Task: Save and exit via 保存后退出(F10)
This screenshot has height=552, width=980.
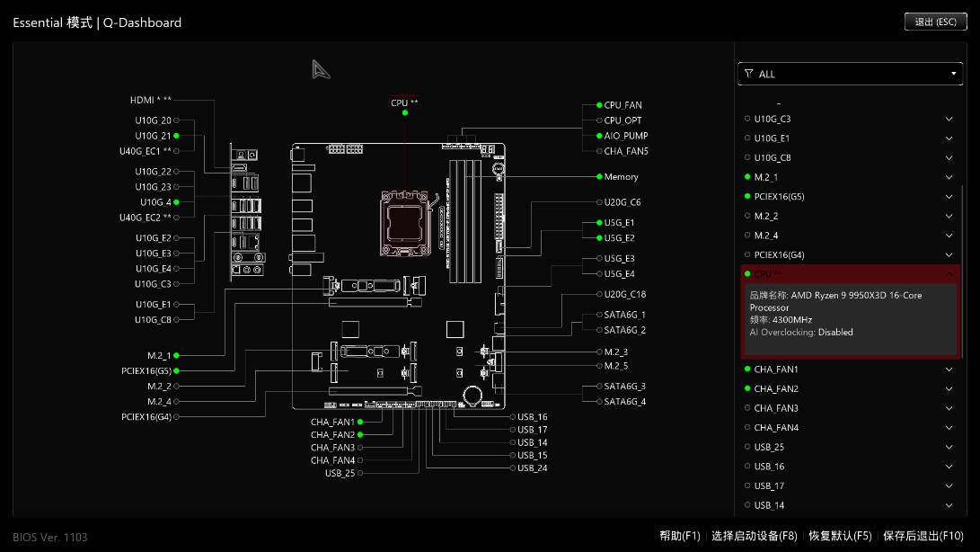Action: [923, 536]
